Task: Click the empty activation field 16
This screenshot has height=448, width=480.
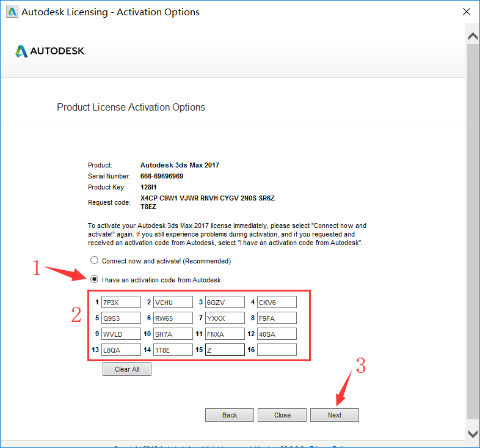Action: click(276, 350)
